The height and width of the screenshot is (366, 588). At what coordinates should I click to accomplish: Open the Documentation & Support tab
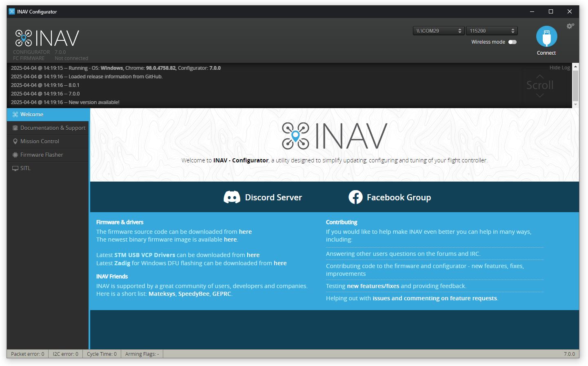coord(48,128)
